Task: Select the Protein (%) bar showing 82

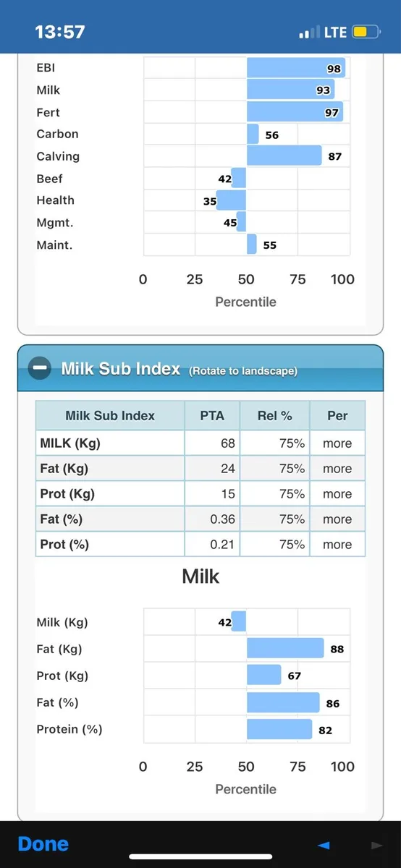Action: tap(279, 729)
